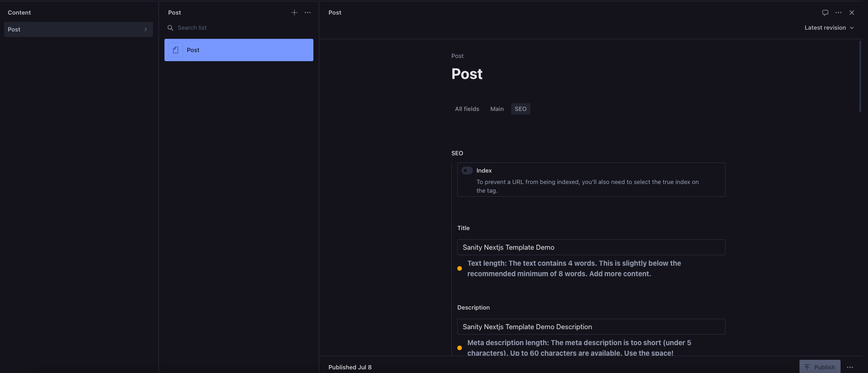Open the comments panel icon
Viewport: 868px width, 373px height.
825,13
